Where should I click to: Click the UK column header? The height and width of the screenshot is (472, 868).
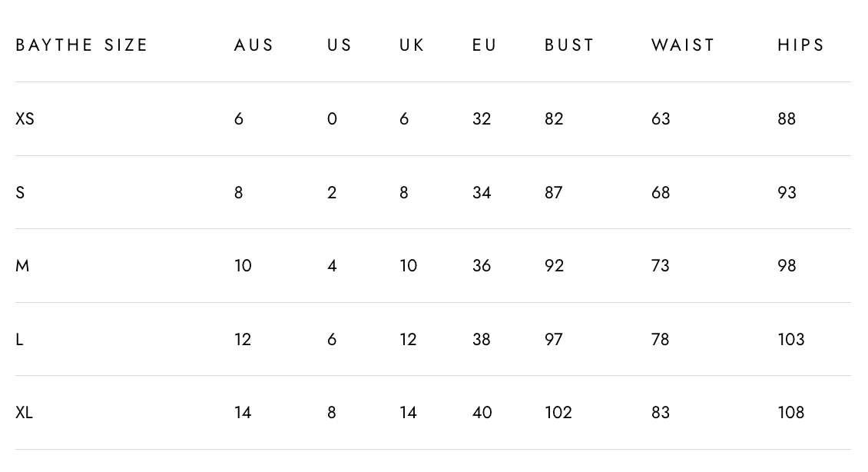point(412,45)
